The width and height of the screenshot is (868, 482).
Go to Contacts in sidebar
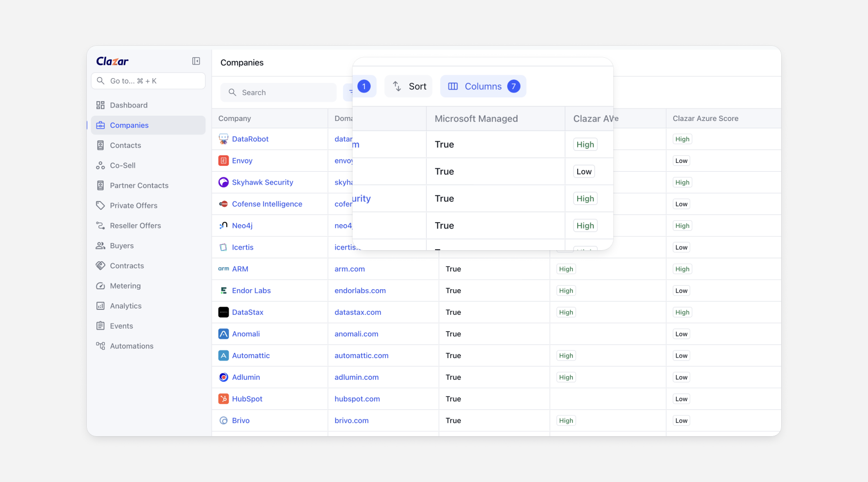tap(148, 146)
